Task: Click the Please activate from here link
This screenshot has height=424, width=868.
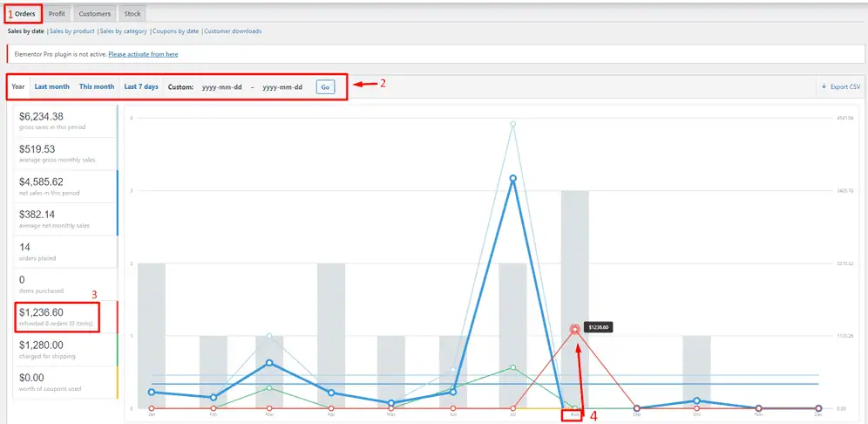Action: point(144,54)
